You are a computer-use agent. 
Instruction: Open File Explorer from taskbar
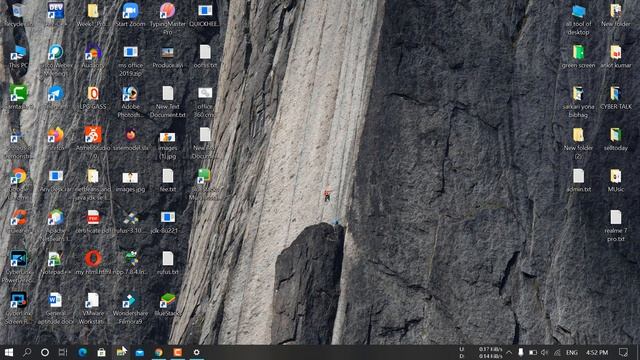click(120, 352)
